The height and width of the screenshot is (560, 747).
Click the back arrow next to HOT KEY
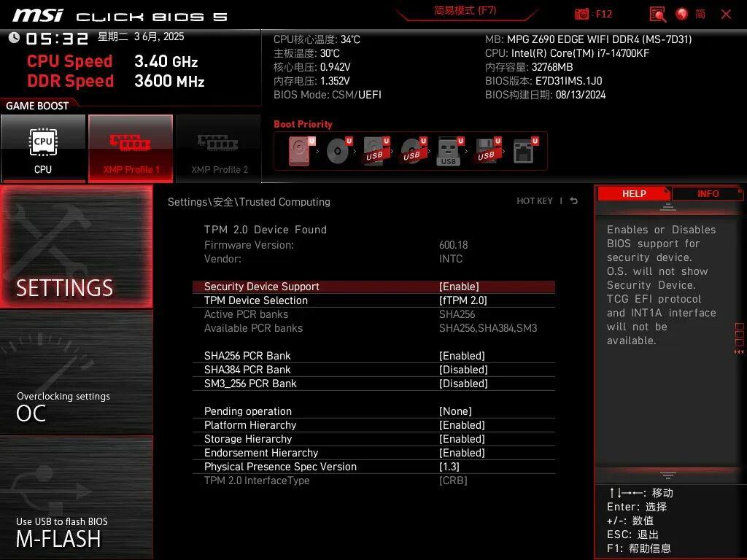[574, 201]
